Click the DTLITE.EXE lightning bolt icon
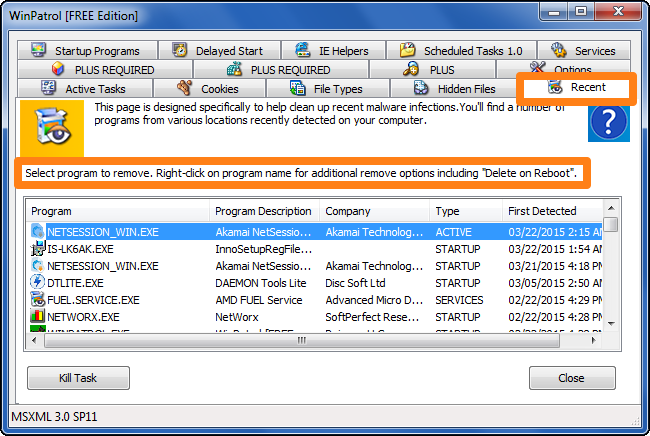650x436 pixels. click(37, 282)
